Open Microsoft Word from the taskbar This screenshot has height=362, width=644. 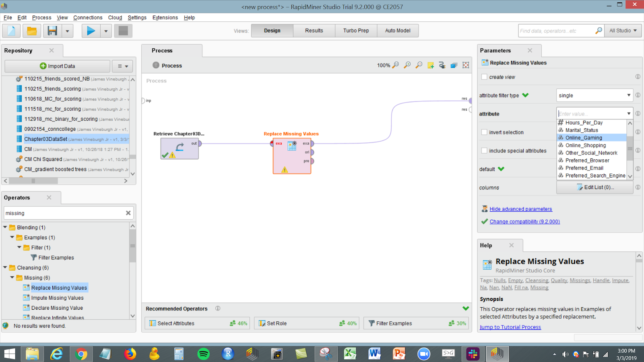tap(374, 354)
